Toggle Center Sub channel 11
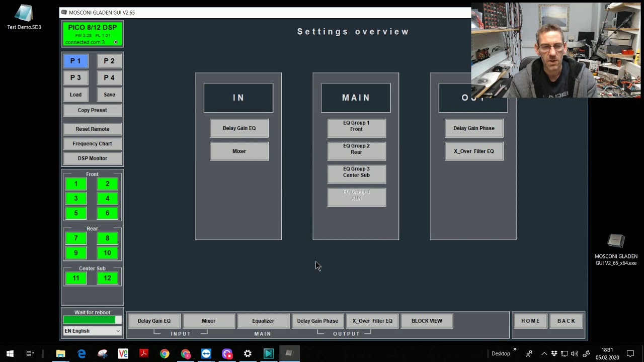The image size is (644, 362). tap(76, 278)
